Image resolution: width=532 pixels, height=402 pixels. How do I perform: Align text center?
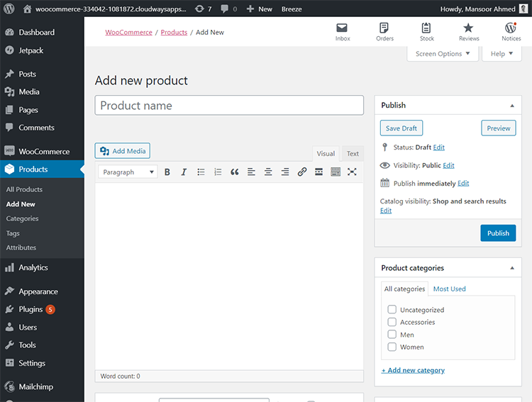[x=268, y=172]
